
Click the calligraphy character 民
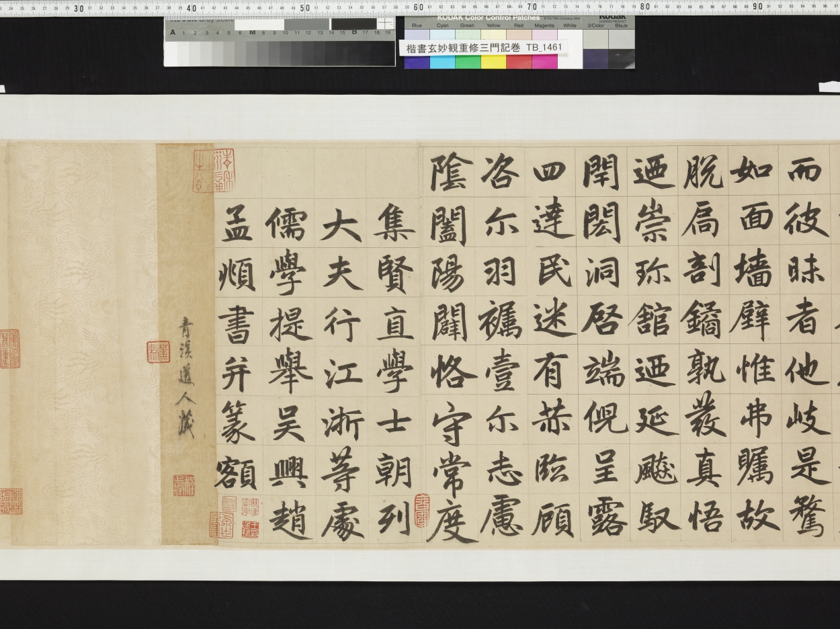click(554, 271)
